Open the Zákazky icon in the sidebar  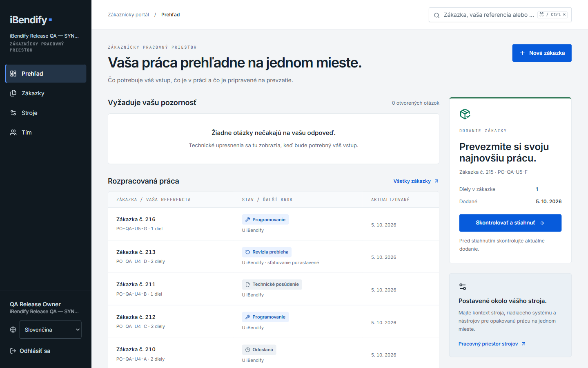13,93
